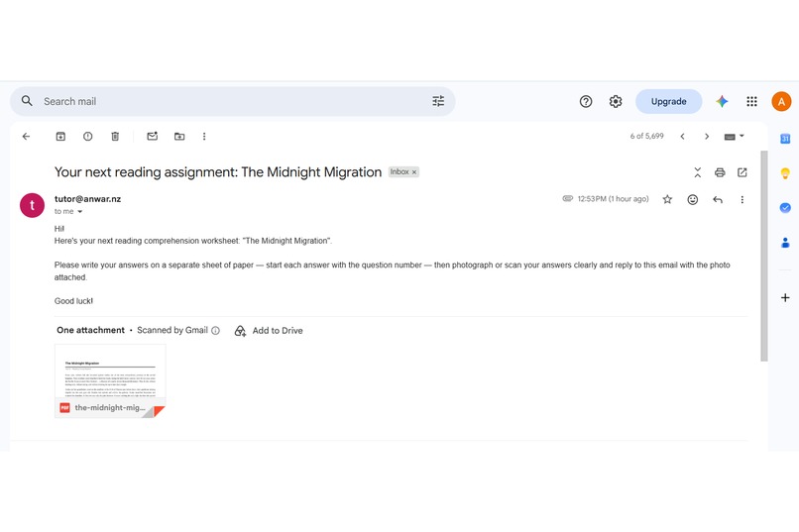
Task: Report this email as spam
Action: 87,137
